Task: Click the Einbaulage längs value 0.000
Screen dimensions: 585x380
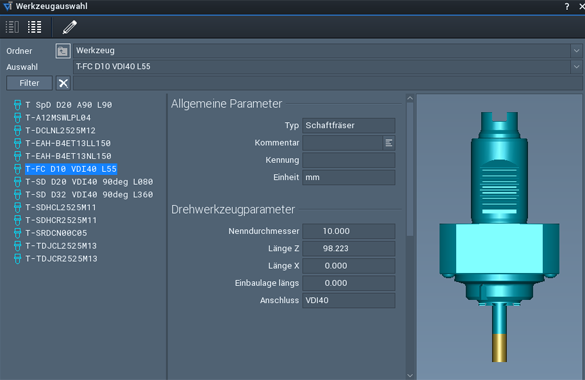Action: coord(348,283)
